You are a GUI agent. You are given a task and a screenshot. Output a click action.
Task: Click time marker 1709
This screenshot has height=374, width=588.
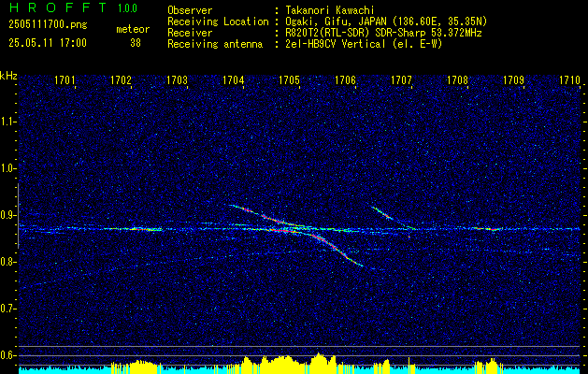513,80
